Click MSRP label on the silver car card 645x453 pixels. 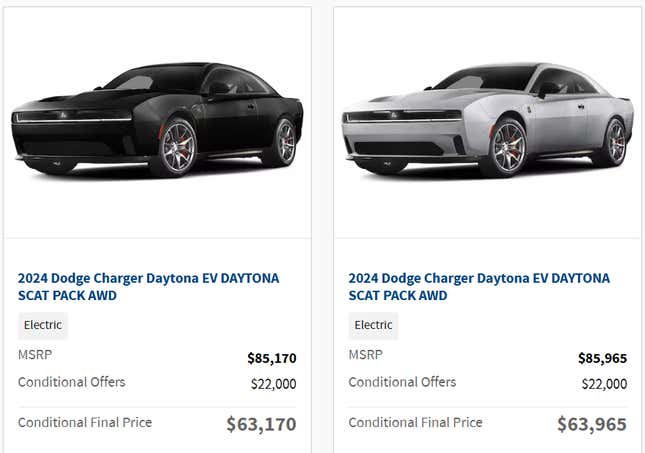[x=366, y=354]
